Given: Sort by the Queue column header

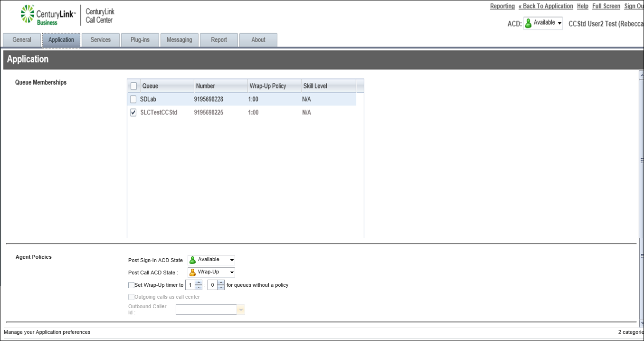Looking at the screenshot, I should (x=167, y=86).
